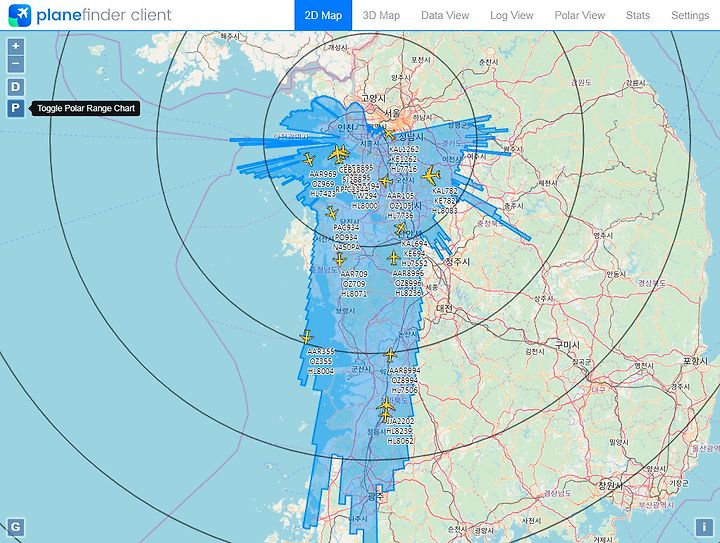
Task: Click the HL8004 registration label
Action: pos(321,371)
